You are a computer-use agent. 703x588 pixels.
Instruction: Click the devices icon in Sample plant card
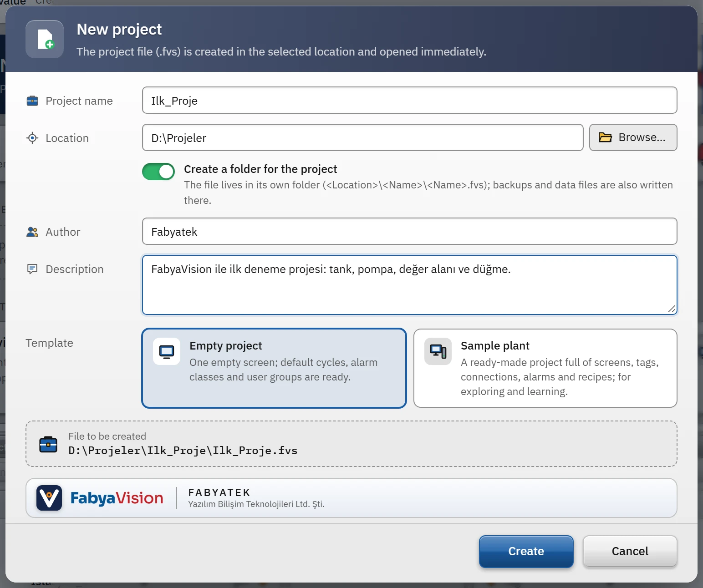pyautogui.click(x=438, y=351)
